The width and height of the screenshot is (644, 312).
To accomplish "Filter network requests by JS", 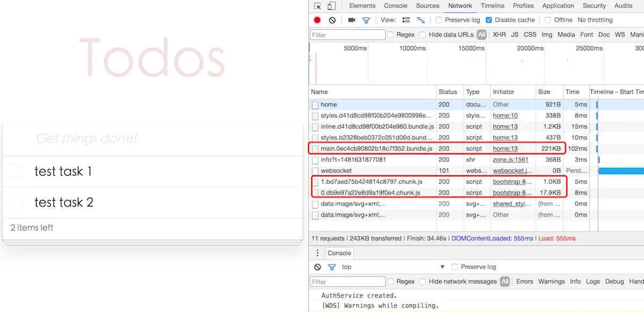I will coord(515,34).
